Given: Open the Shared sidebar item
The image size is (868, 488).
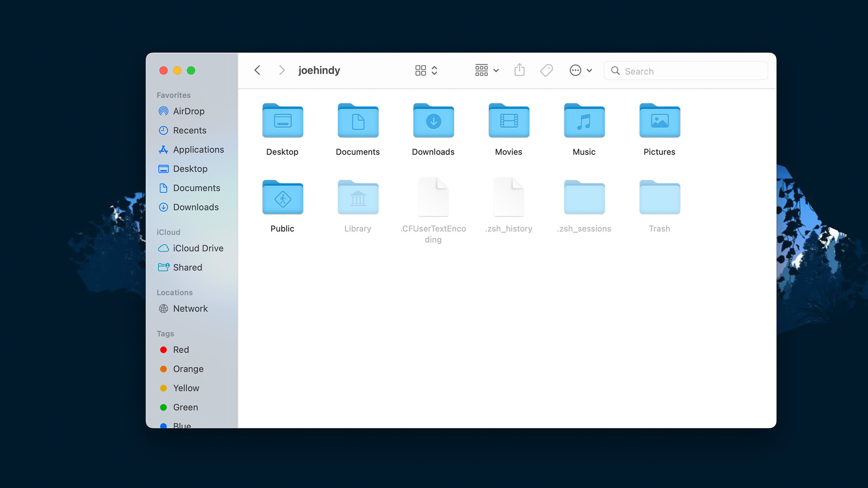Looking at the screenshot, I should [x=187, y=267].
